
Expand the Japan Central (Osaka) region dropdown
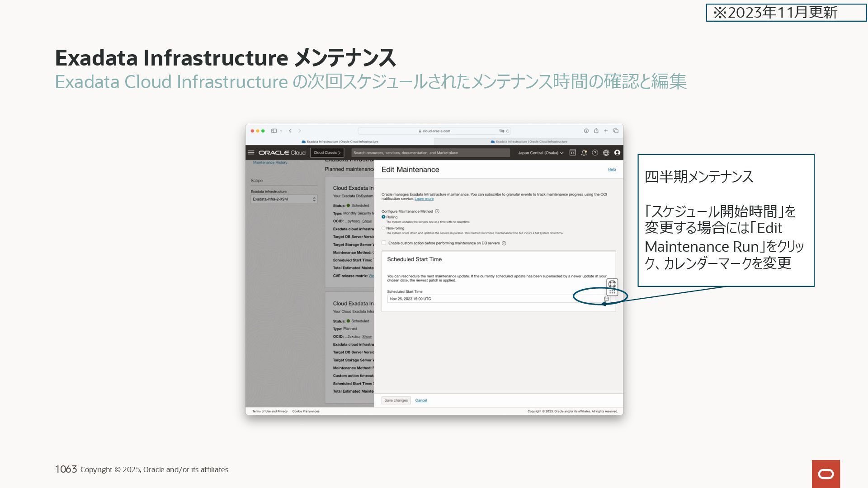point(541,153)
